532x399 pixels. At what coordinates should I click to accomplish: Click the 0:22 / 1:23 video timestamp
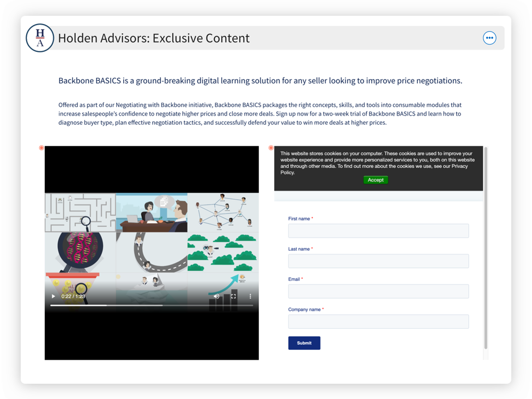(73, 296)
